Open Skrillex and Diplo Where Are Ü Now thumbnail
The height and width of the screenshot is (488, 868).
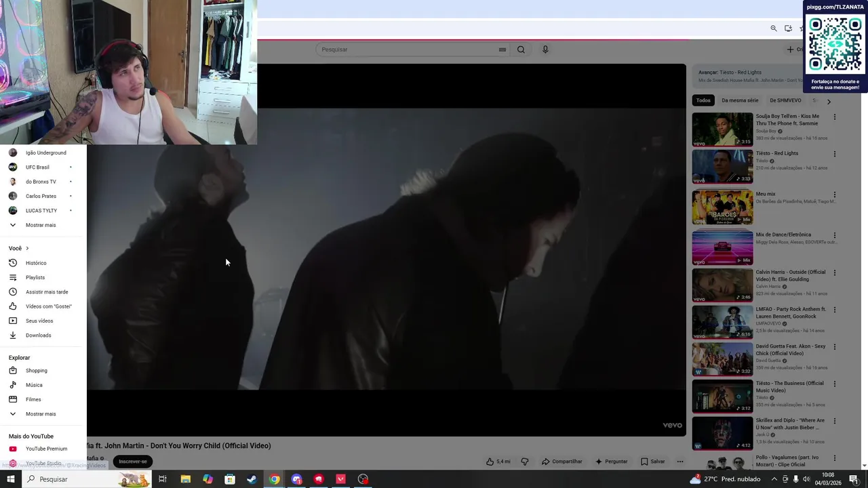pyautogui.click(x=722, y=434)
